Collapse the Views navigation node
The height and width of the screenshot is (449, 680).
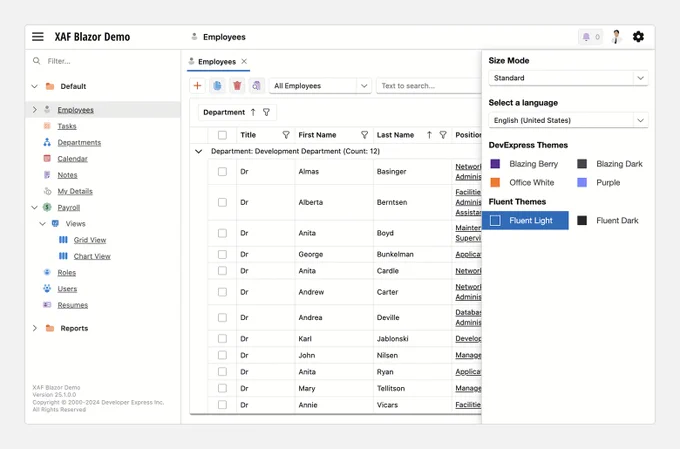click(x=42, y=224)
